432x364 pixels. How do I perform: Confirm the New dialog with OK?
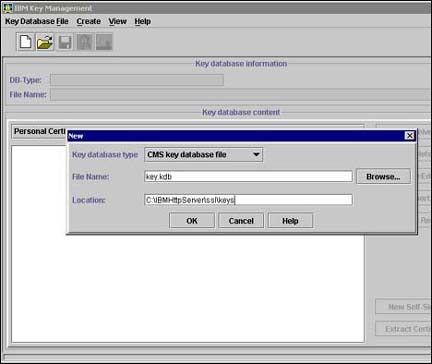(192, 221)
